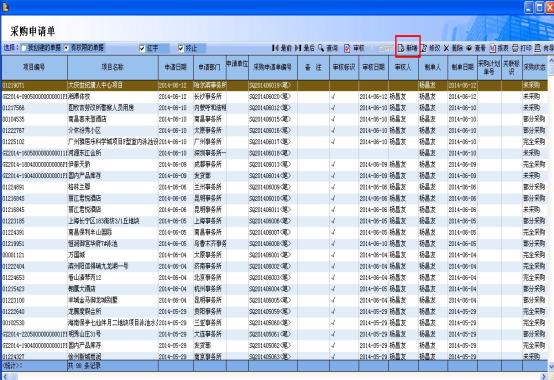Click the 修改 edit toolbar icon
The height and width of the screenshot is (380, 554).
click(x=430, y=48)
